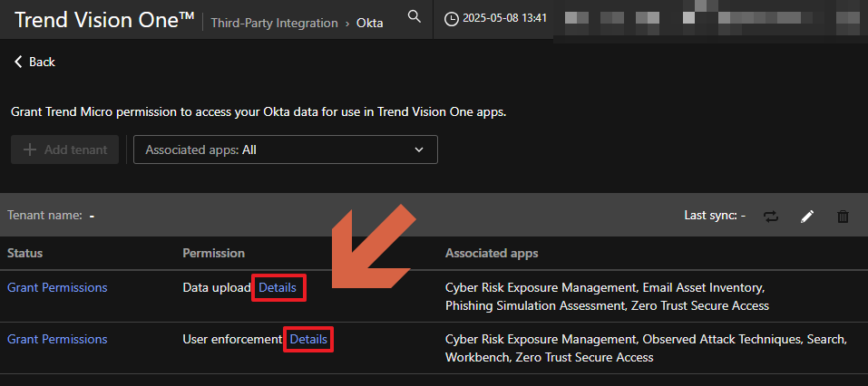The image size is (868, 386).
Task: Delete the tenant using the trash icon
Action: point(843,216)
